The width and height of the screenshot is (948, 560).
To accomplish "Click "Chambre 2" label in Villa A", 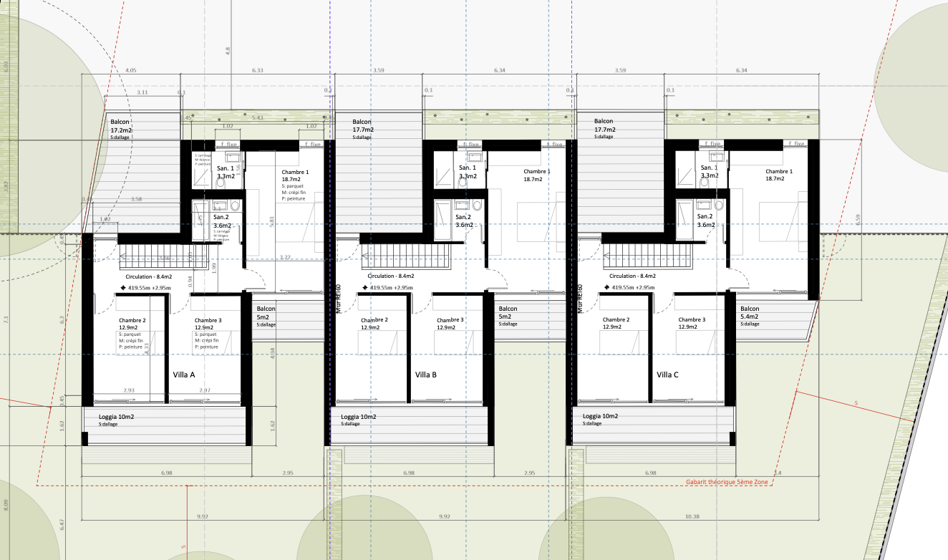I will coord(132,320).
